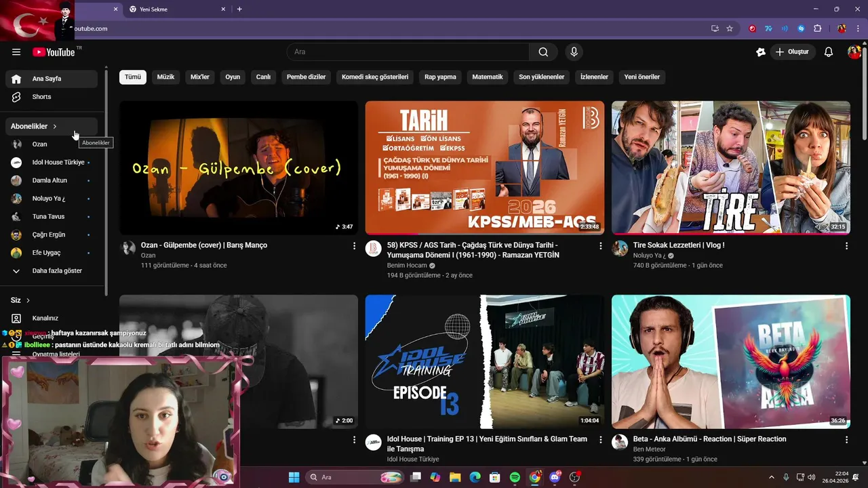Screen dimensions: 868x488
Task: Open Discord from the taskbar
Action: point(555,477)
